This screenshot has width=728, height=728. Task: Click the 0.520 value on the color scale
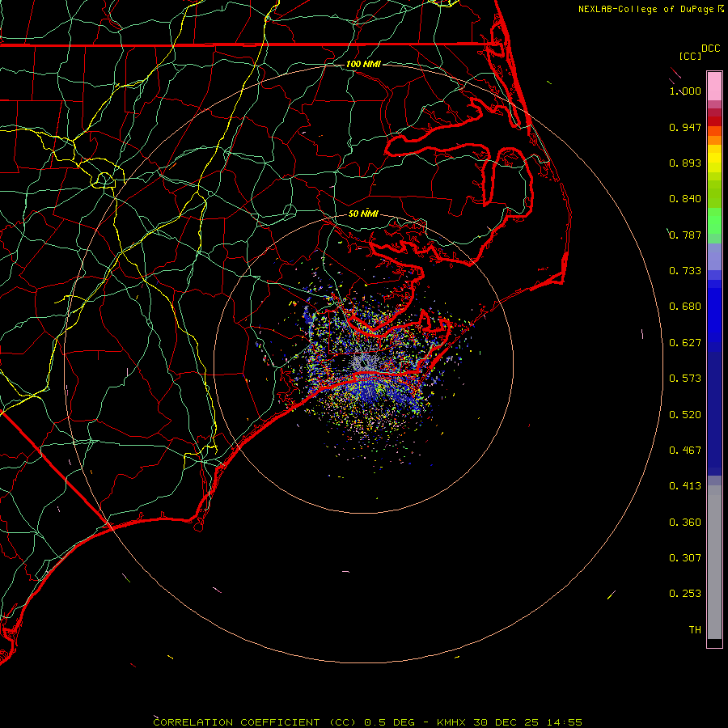(685, 415)
